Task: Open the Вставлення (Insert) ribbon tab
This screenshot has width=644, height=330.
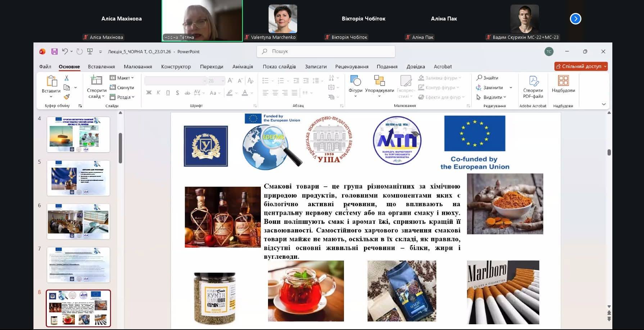Action: click(101, 67)
